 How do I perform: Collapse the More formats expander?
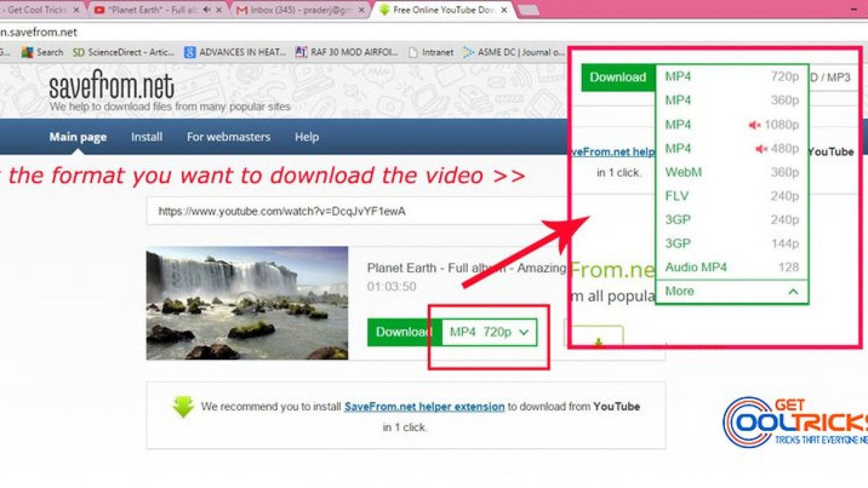coord(732,291)
